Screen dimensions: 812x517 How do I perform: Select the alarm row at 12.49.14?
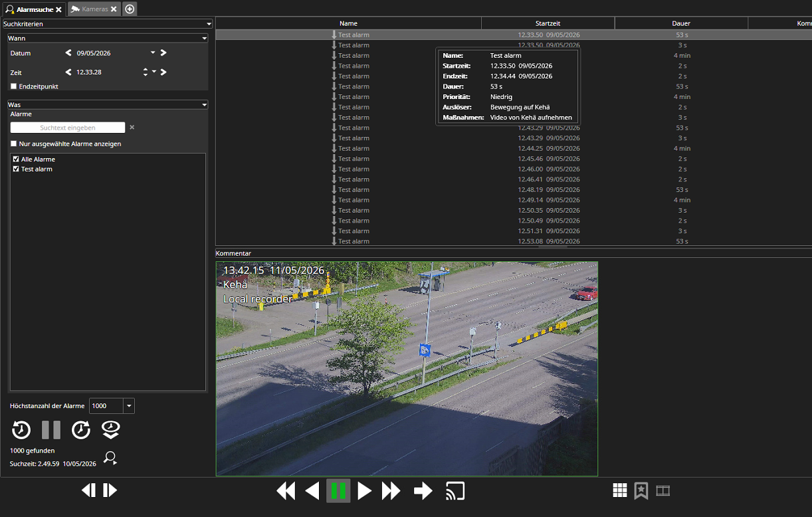pos(514,200)
